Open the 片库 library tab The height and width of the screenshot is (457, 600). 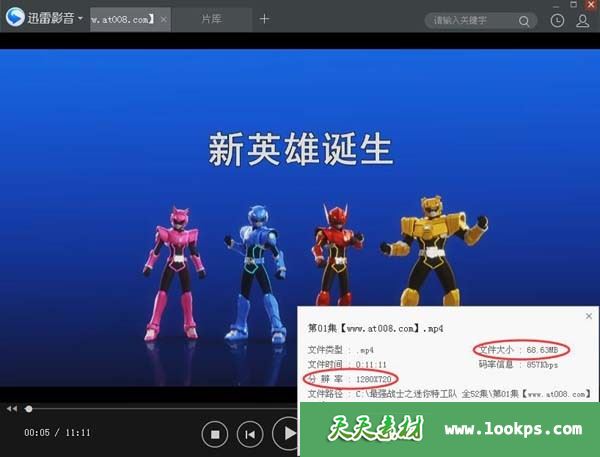(x=211, y=19)
